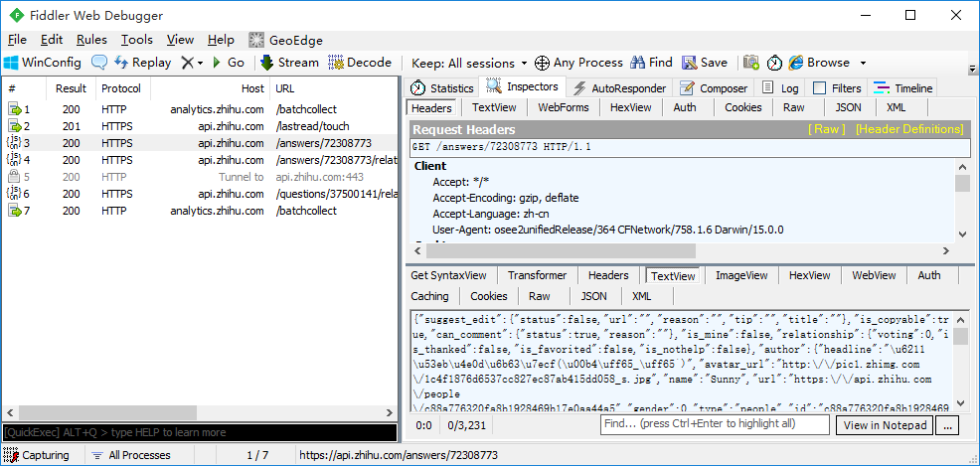Select session 2 /lastread/touch
The height and width of the screenshot is (466, 980).
(x=200, y=126)
